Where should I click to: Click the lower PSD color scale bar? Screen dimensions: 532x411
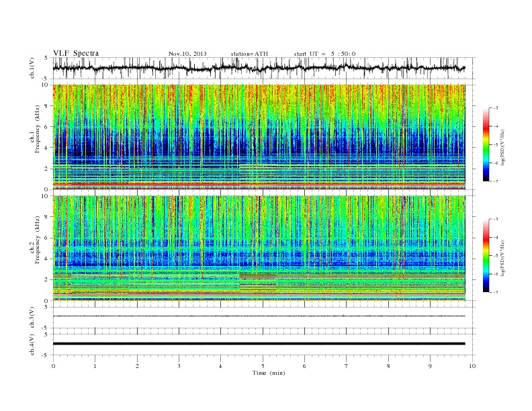tap(486, 256)
